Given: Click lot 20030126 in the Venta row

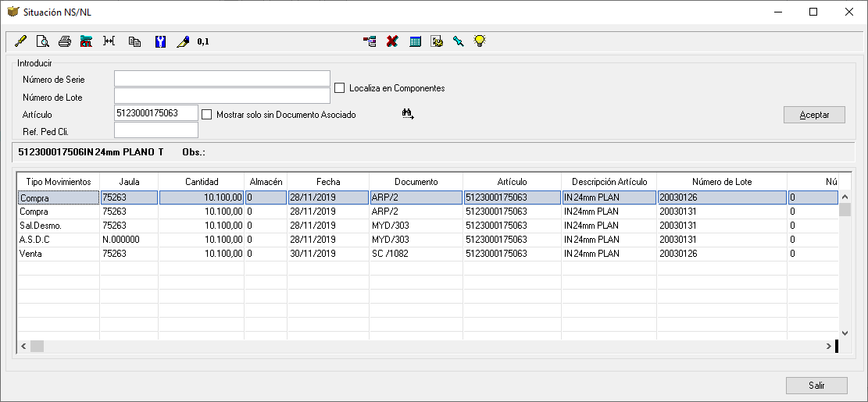Looking at the screenshot, I should pyautogui.click(x=722, y=254).
